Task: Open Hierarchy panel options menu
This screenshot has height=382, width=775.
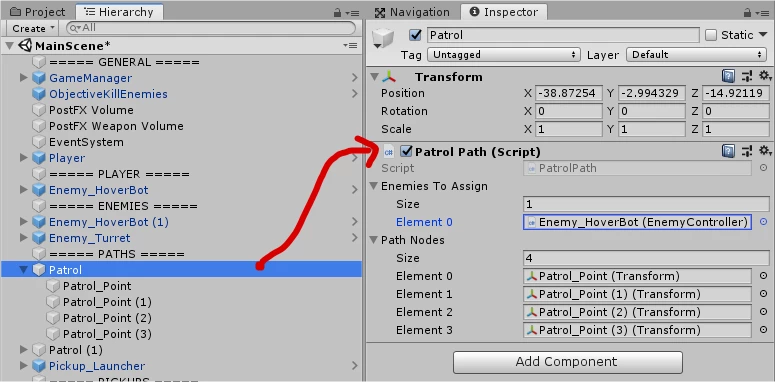Action: pos(351,13)
